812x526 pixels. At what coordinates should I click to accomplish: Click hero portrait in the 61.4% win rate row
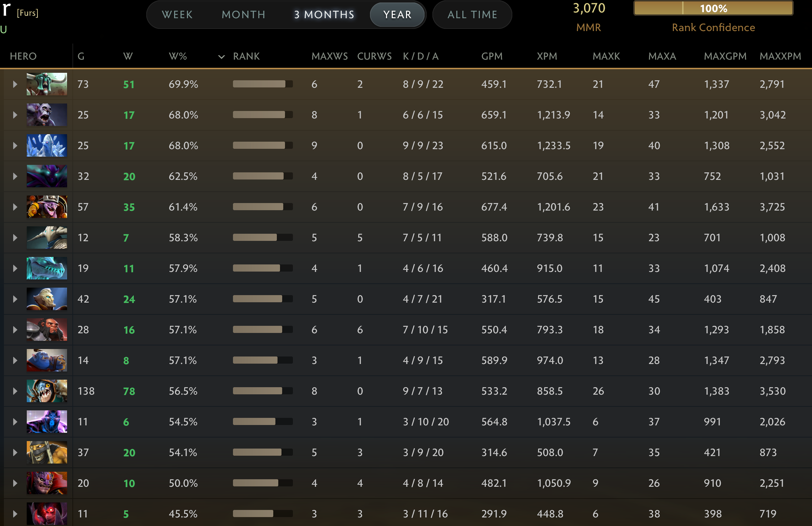[47, 207]
